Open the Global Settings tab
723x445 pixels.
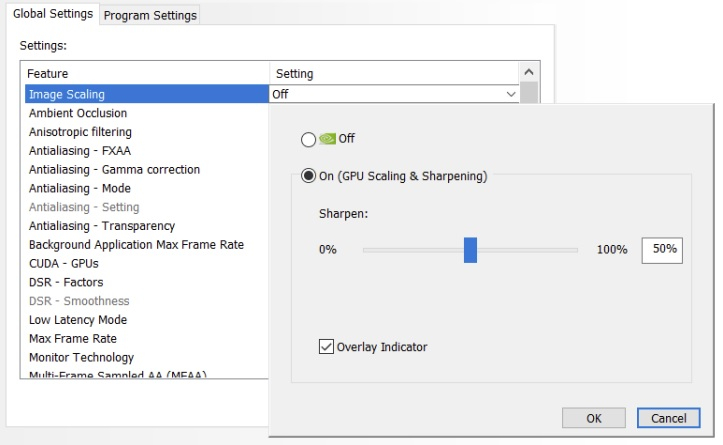[52, 14]
